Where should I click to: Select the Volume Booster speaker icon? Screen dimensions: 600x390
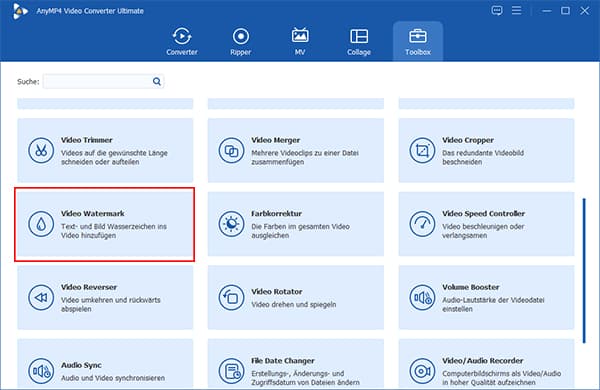pos(422,297)
